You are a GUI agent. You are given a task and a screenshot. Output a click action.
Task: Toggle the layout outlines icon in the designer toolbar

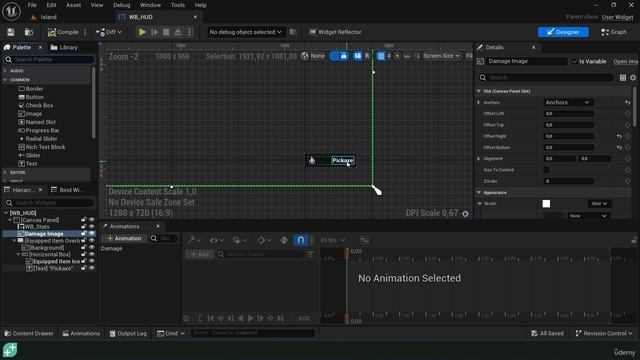tap(358, 56)
